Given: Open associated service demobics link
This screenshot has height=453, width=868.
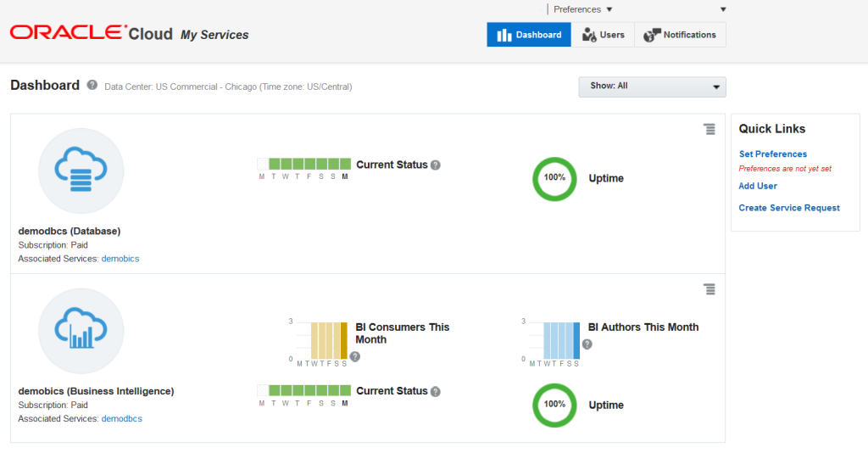Looking at the screenshot, I should (120, 259).
